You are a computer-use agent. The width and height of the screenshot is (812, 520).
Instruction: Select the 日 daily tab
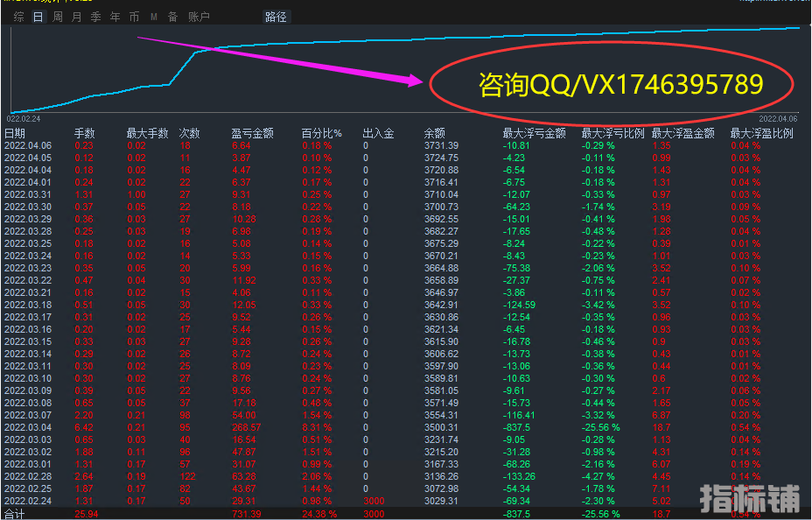(x=38, y=17)
